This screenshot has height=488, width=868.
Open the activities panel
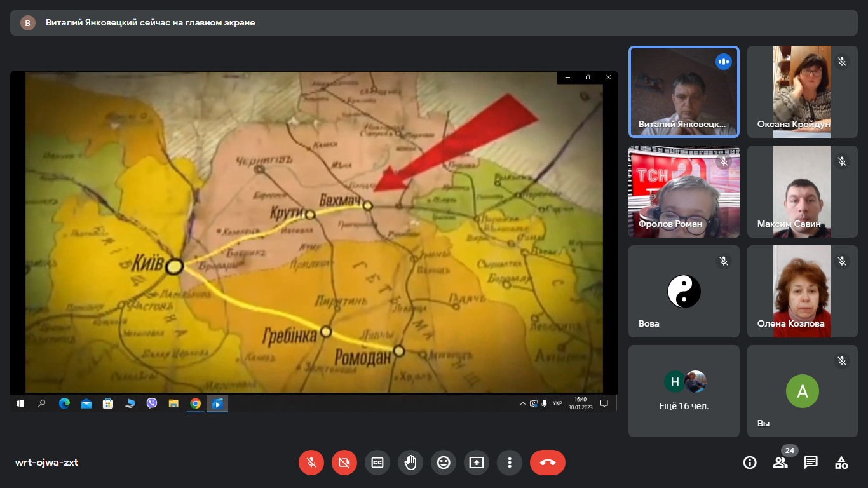(841, 463)
